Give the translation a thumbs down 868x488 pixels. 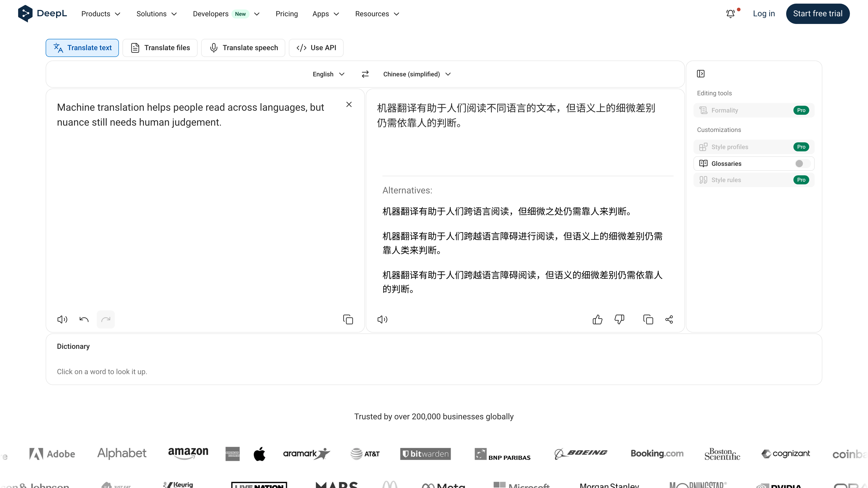tap(619, 319)
